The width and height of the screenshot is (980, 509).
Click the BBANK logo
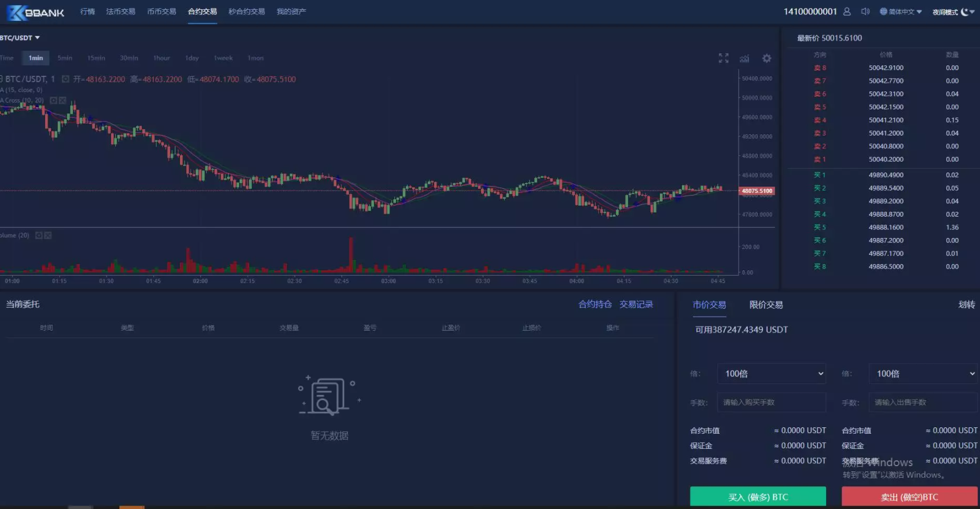(35, 12)
